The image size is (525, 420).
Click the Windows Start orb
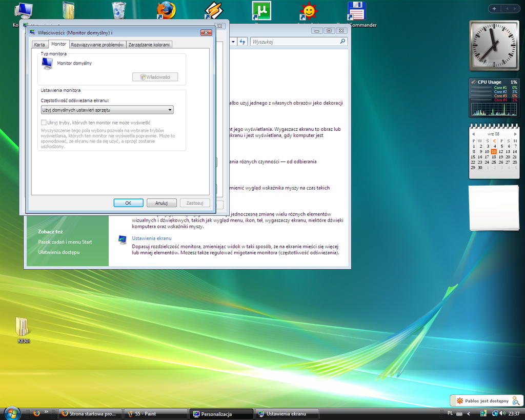(x=12, y=413)
